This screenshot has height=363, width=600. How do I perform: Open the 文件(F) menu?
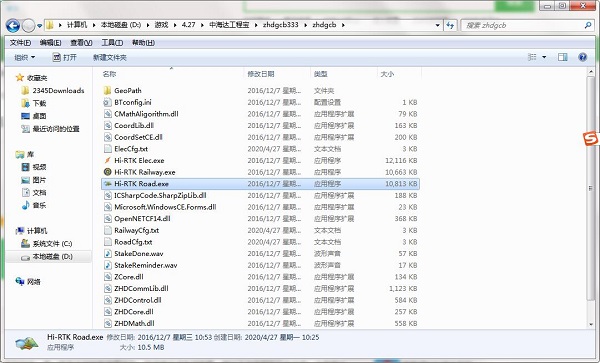click(20, 43)
